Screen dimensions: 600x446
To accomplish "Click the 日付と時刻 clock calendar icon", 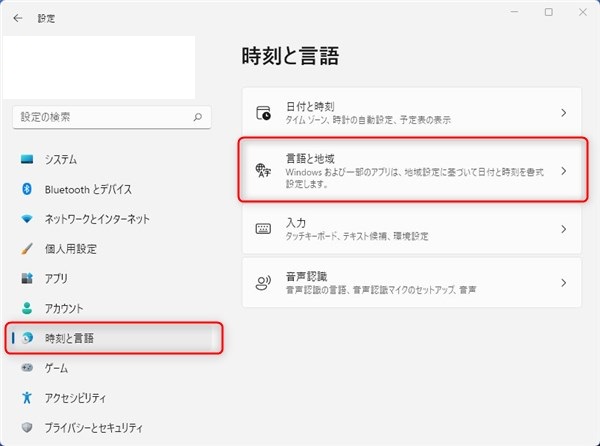I will click(x=264, y=112).
